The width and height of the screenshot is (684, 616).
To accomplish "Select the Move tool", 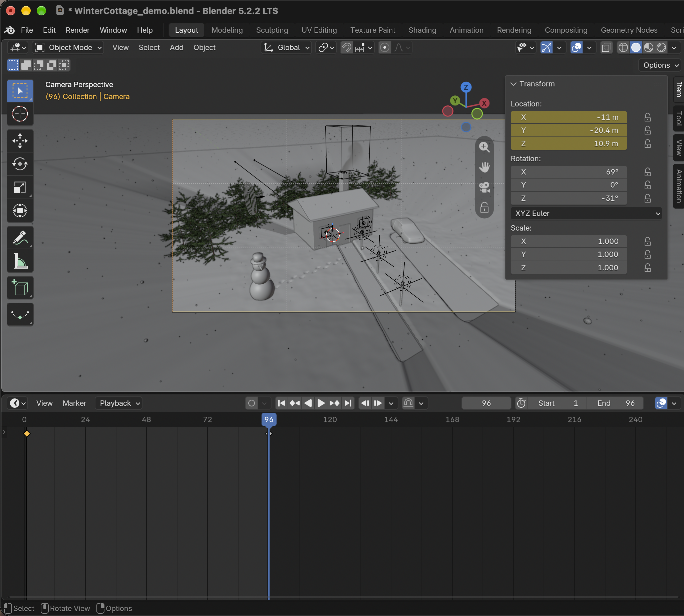I will pyautogui.click(x=20, y=141).
